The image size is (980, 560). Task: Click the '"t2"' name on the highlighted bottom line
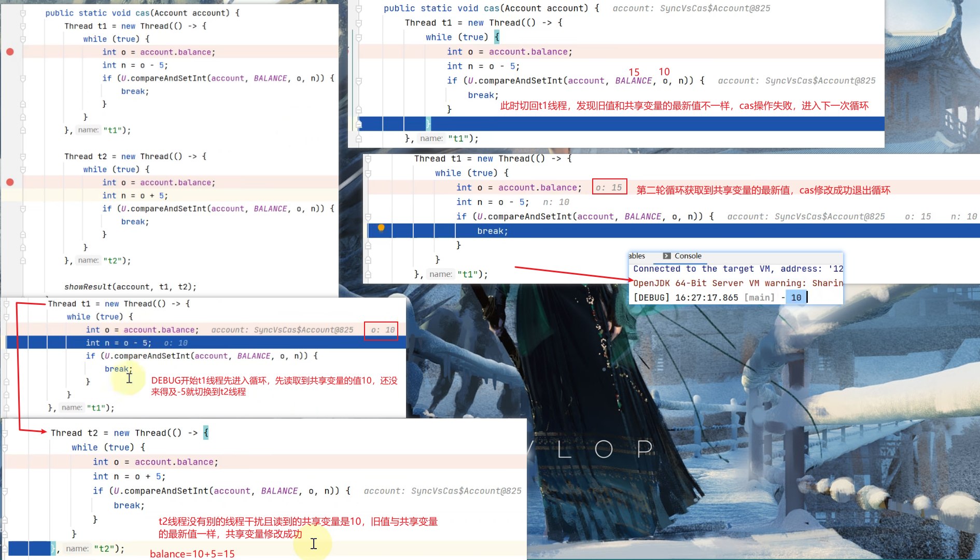pos(105,548)
